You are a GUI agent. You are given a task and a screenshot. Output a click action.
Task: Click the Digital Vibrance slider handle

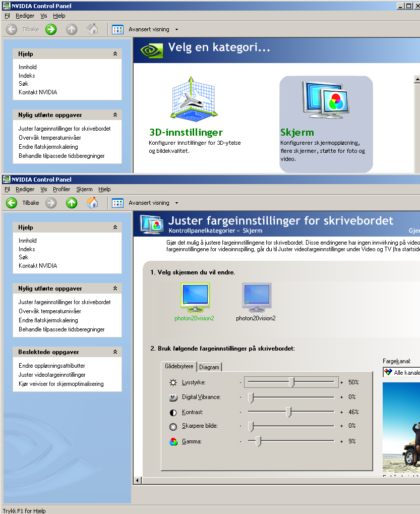[x=251, y=397]
